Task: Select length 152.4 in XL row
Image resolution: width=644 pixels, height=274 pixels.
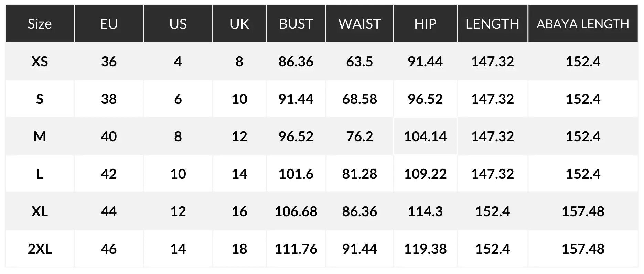Action: (492, 211)
